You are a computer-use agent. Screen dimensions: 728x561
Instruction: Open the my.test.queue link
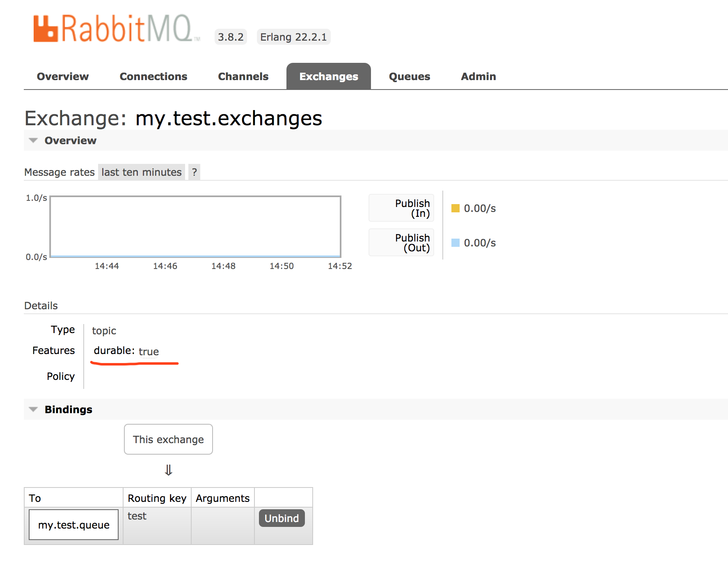pyautogui.click(x=73, y=524)
